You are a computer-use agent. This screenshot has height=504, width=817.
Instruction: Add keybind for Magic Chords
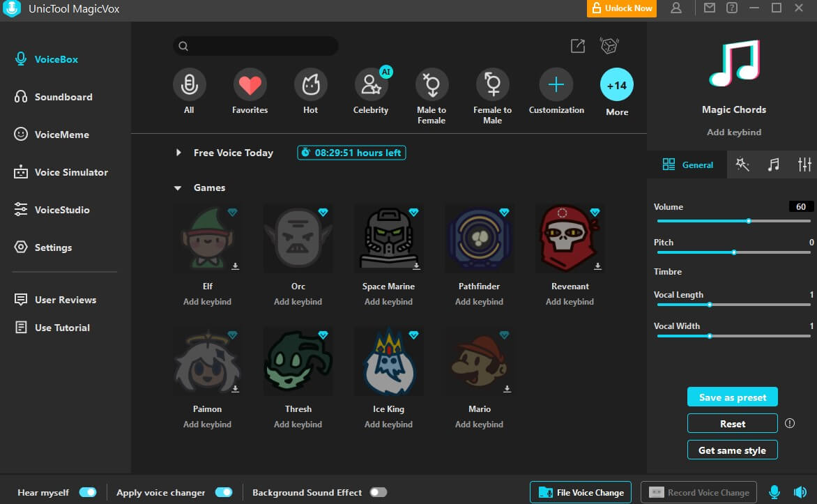[x=733, y=132]
